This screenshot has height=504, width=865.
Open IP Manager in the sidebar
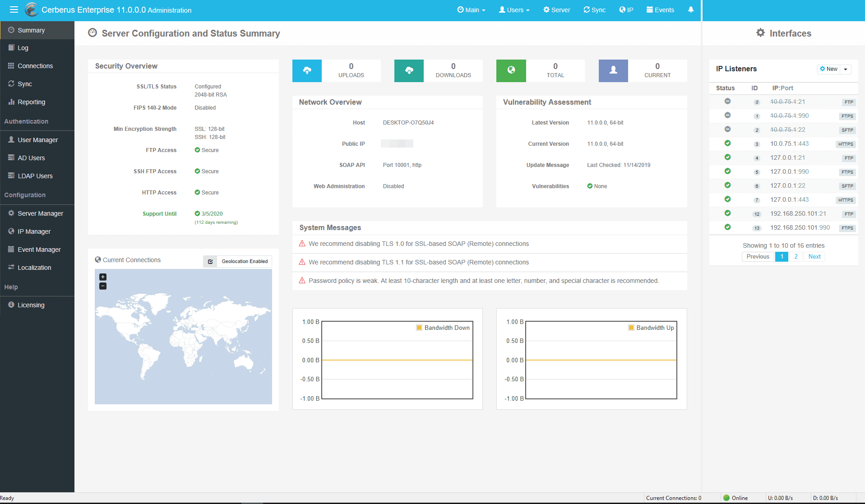click(x=37, y=231)
